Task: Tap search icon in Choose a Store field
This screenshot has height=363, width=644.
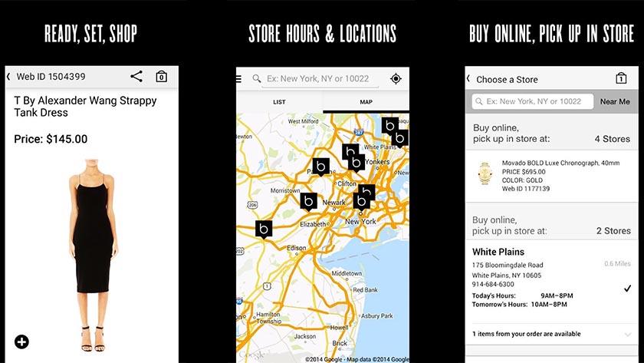Action: [479, 101]
